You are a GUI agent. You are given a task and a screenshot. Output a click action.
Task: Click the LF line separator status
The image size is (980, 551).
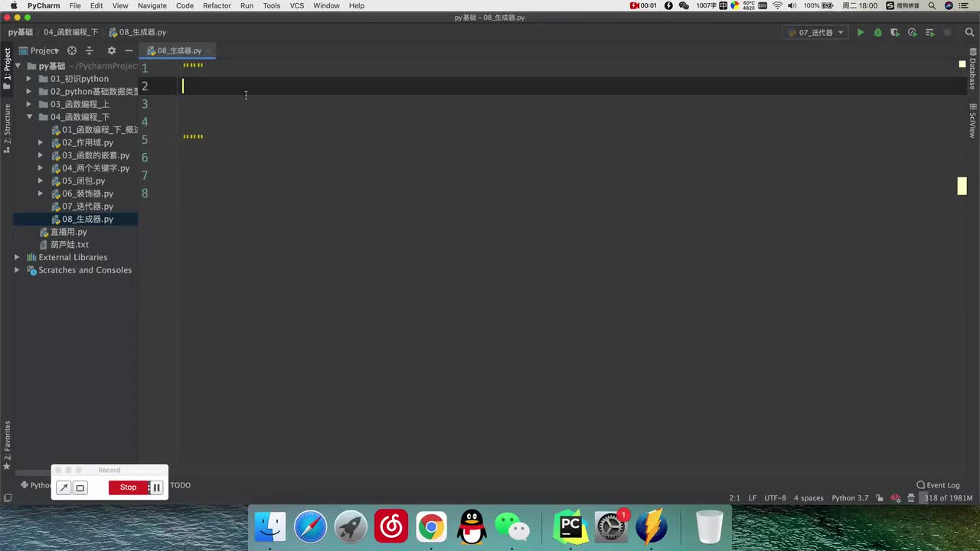click(x=752, y=498)
